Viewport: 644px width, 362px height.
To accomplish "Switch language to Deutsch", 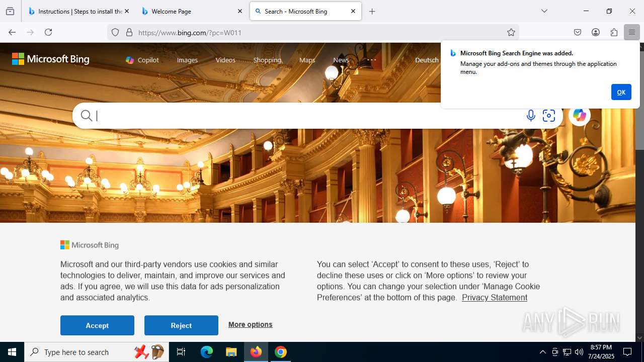I will point(427,60).
